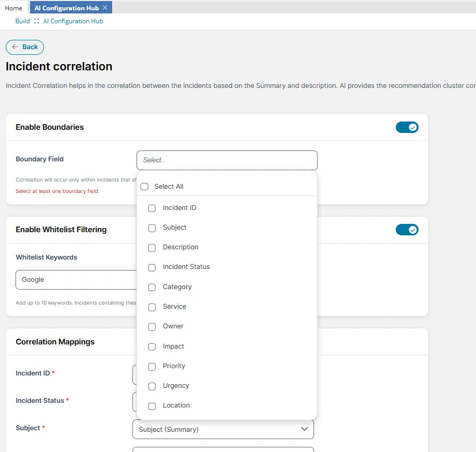Click the Boundary Field label
Screen dimensions: 476x452
click(39, 159)
